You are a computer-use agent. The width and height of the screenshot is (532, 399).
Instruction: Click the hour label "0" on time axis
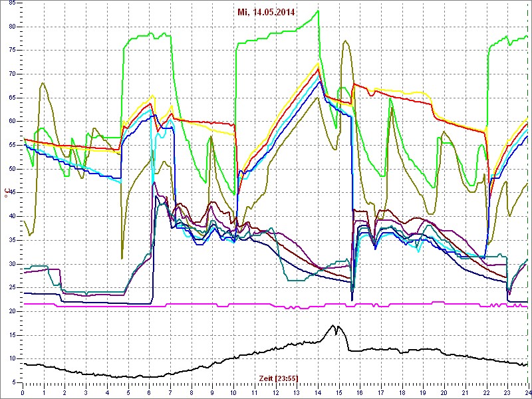tap(23, 393)
